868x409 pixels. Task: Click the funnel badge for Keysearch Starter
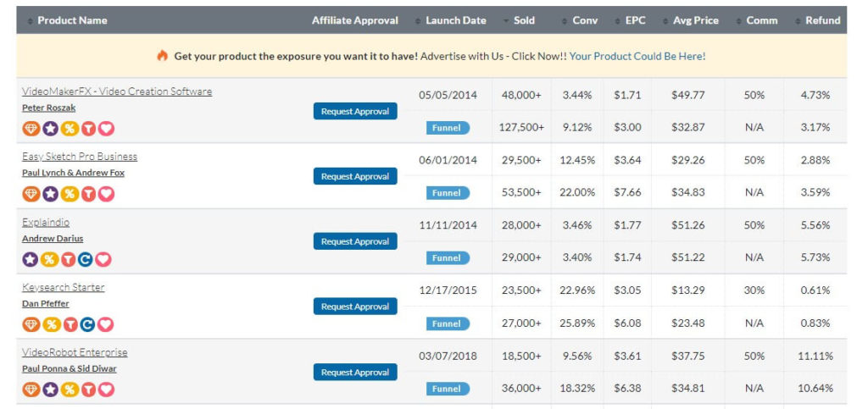pos(70,324)
